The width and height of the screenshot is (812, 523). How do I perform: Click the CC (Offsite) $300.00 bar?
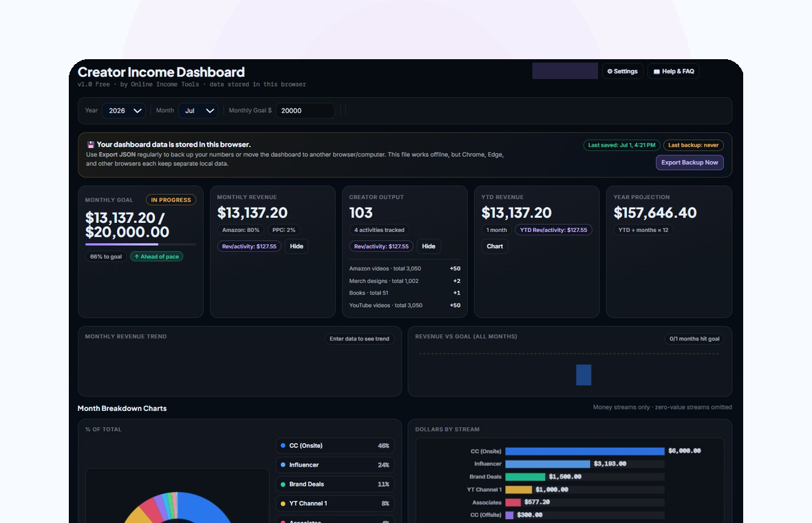click(509, 515)
